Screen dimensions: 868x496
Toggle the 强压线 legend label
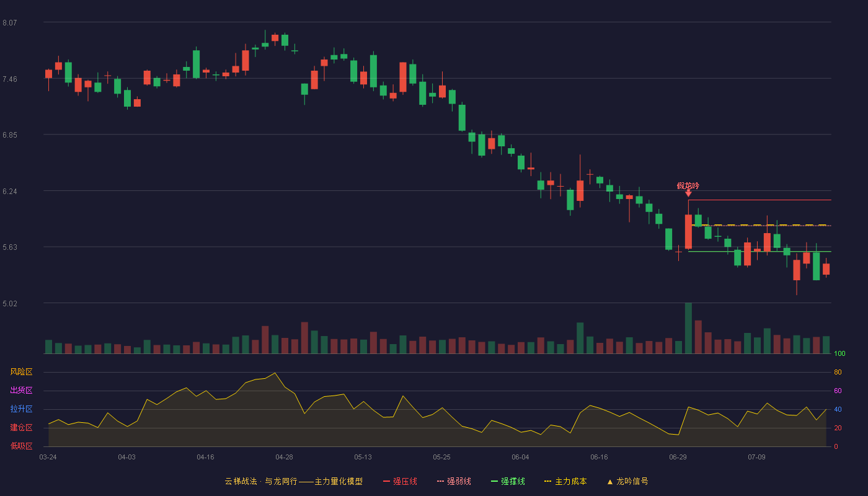click(405, 481)
